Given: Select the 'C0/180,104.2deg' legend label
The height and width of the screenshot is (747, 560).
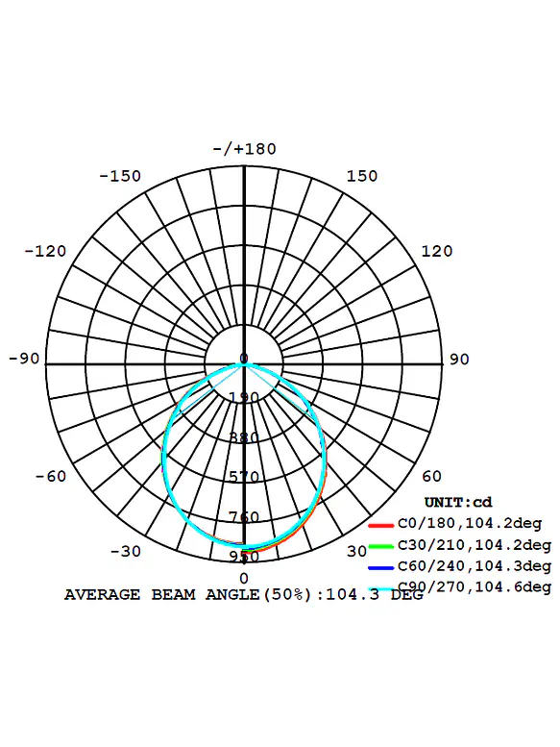Looking at the screenshot, I should tap(470, 524).
